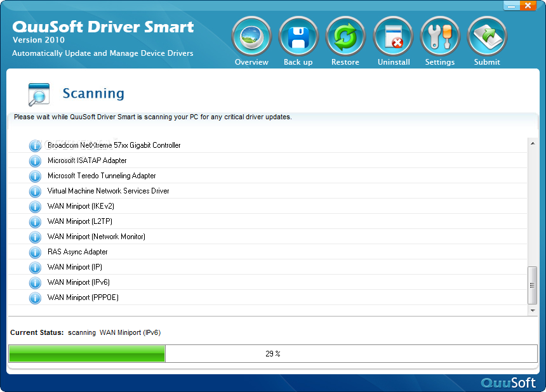Select Microsoft Teredo Tunneling Adapter text
Viewport: 546px width, 392px height.
[x=102, y=176]
